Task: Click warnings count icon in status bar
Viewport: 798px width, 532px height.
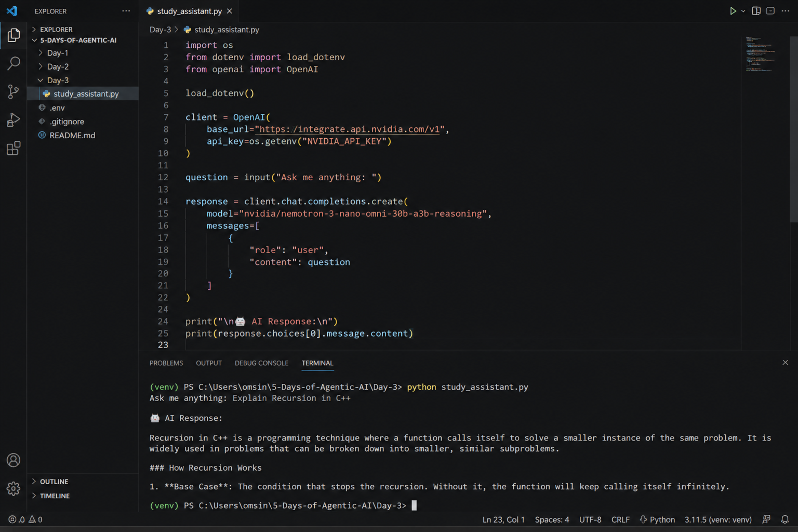Action: coord(35,520)
